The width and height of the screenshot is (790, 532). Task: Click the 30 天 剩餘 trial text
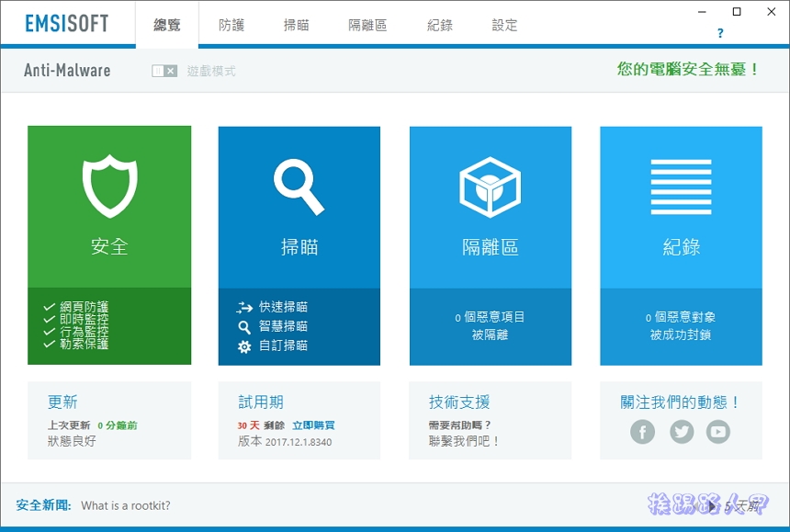tap(261, 425)
